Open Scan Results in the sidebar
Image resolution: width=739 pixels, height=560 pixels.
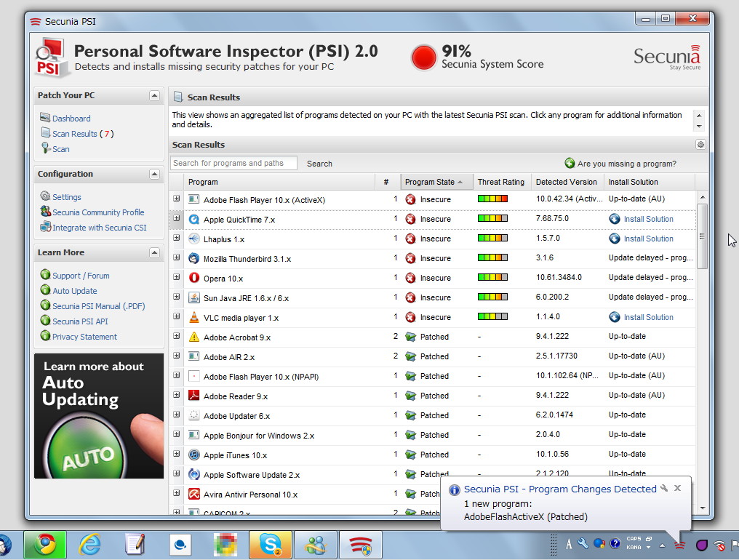tap(74, 134)
